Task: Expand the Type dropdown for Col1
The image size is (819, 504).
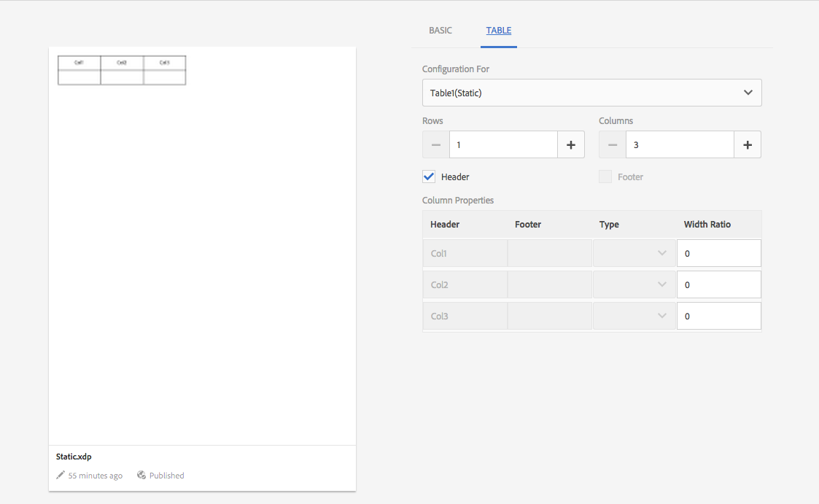Action: [x=634, y=253]
